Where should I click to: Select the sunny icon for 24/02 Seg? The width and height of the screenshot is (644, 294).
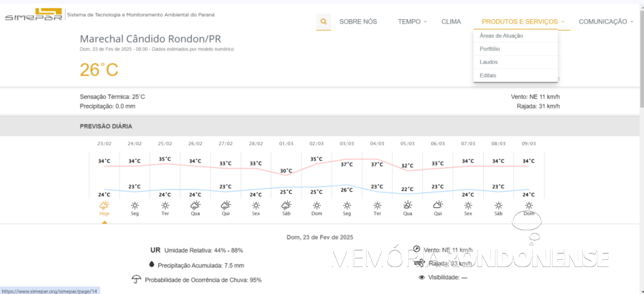click(x=135, y=205)
